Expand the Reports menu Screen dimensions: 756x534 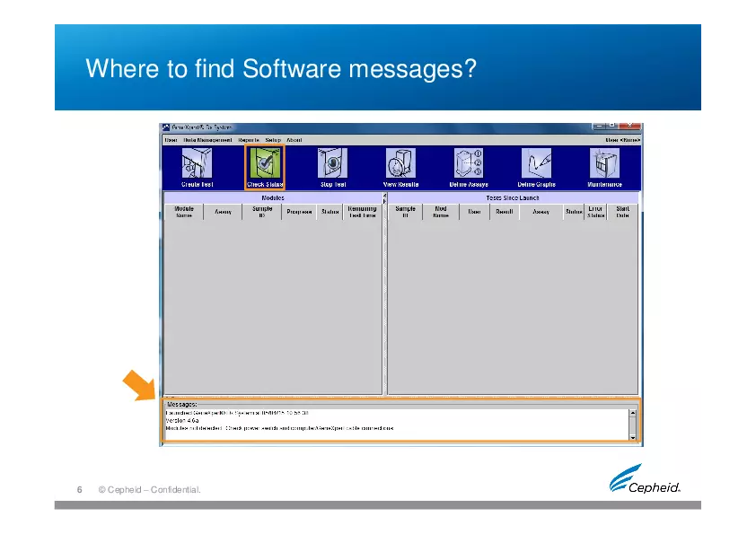[249, 140]
